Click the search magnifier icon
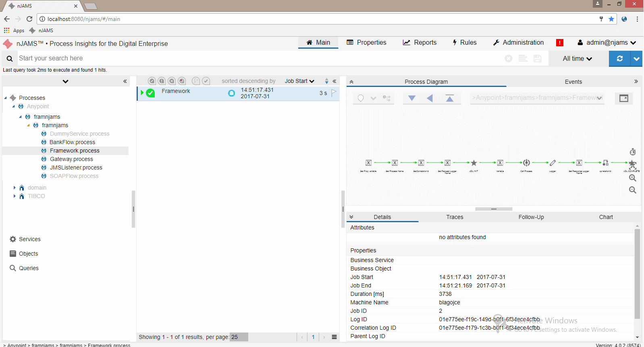 10,59
